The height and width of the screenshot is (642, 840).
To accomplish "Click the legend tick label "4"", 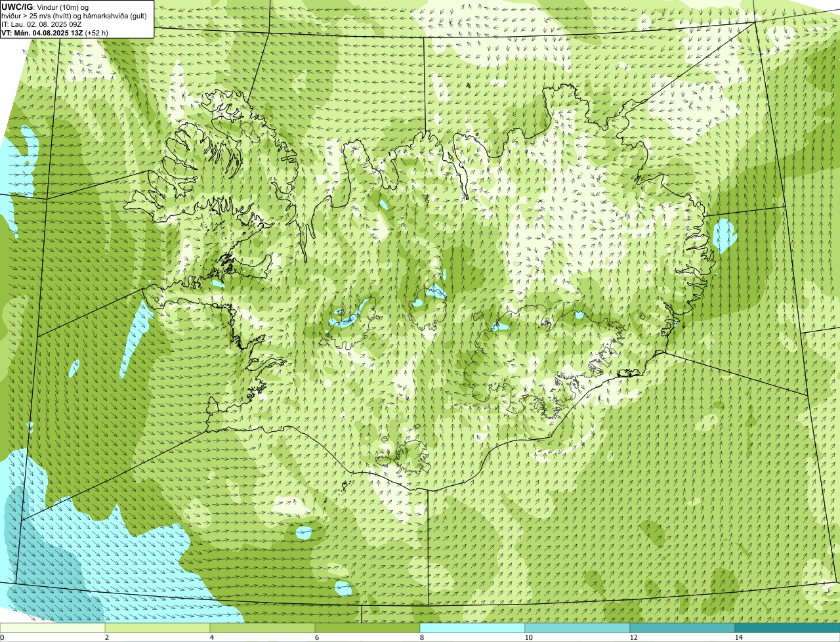I will click(211, 637).
